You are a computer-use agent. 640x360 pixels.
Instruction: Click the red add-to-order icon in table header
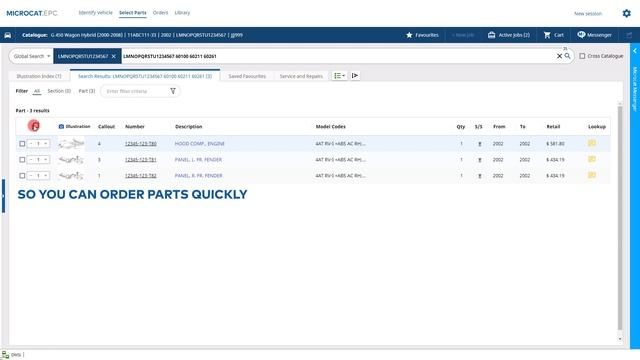(34, 126)
